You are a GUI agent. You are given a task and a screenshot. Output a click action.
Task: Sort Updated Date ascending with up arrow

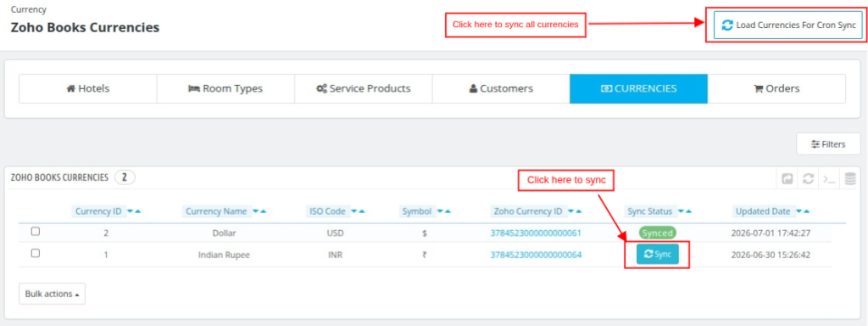[807, 211]
